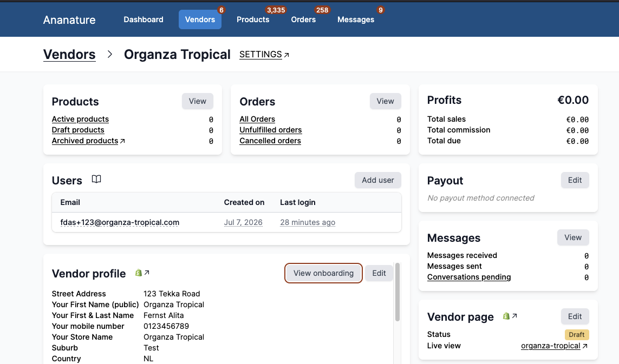Image resolution: width=619 pixels, height=364 pixels.
Task: Click Edit button in Vendor page card
Action: pos(575,316)
